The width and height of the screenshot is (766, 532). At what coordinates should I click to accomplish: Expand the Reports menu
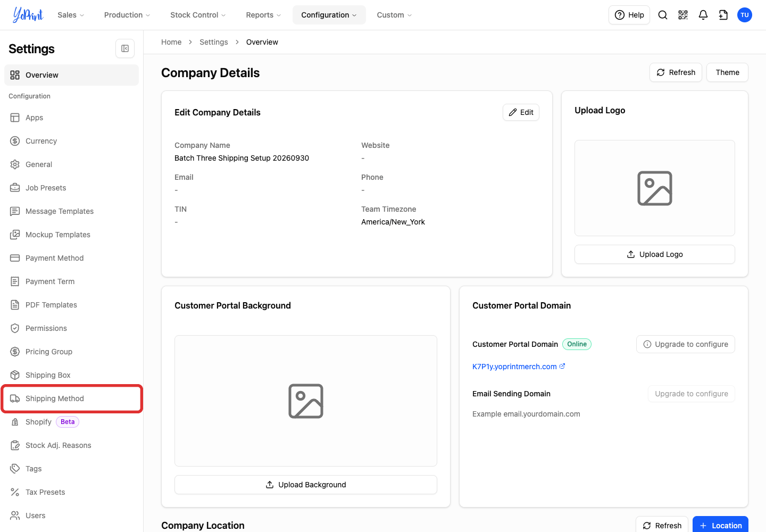click(263, 15)
